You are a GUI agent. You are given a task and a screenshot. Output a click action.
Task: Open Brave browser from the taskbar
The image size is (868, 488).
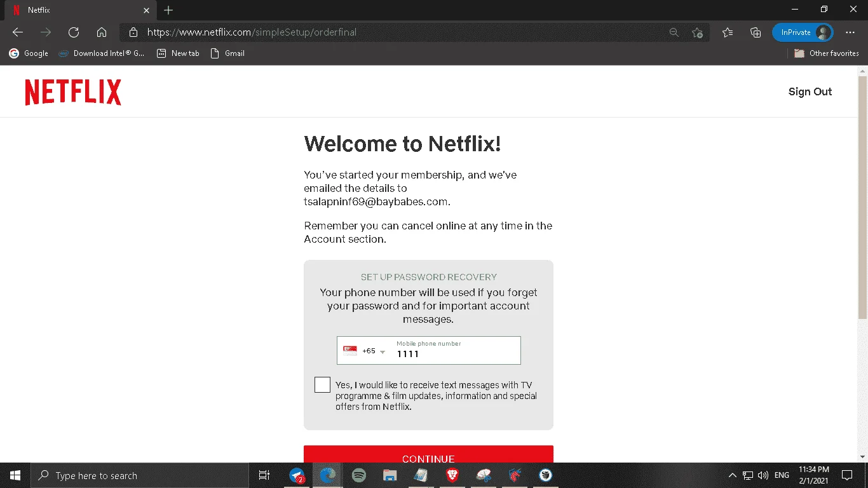coord(452,475)
